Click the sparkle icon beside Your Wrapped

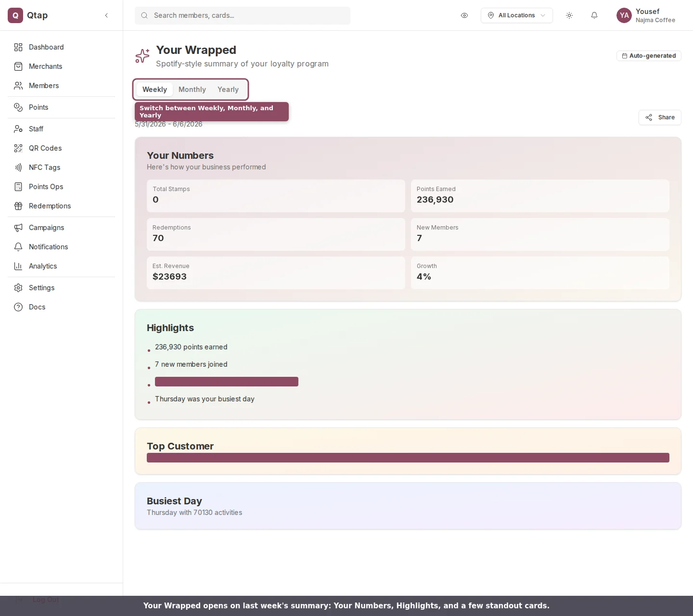click(142, 56)
